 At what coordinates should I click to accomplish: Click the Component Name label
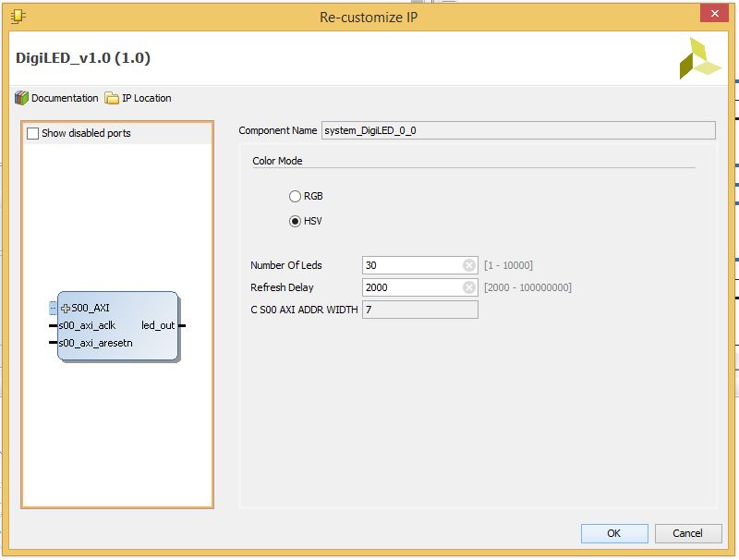click(278, 130)
